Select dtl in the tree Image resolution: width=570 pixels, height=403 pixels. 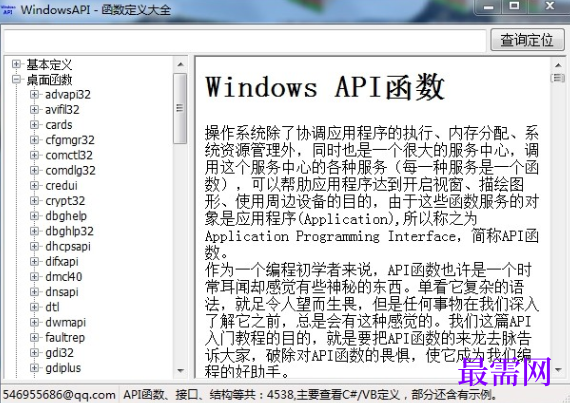[x=52, y=307]
